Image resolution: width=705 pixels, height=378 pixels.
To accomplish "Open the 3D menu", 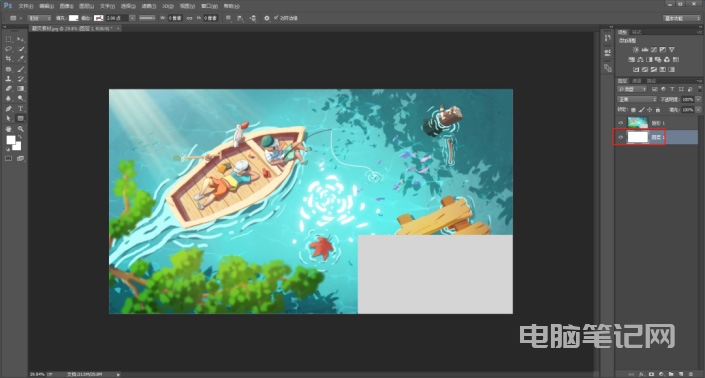I will tap(168, 6).
